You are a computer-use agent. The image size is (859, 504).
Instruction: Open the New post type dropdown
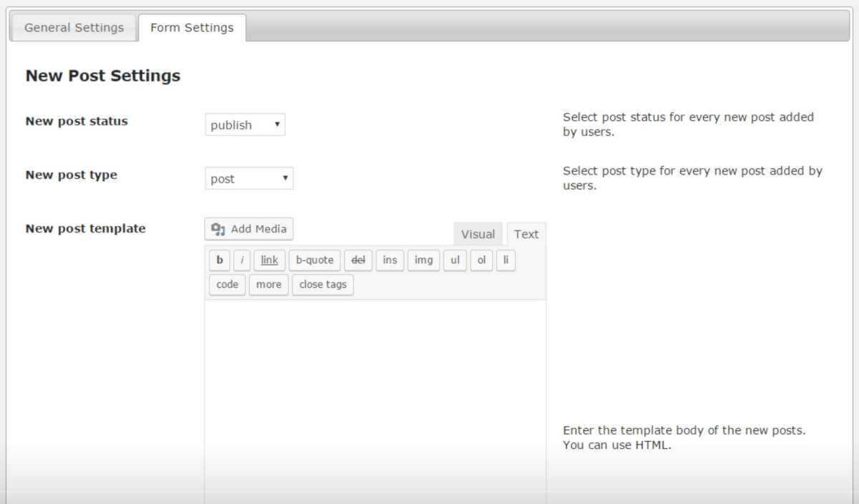coord(248,178)
